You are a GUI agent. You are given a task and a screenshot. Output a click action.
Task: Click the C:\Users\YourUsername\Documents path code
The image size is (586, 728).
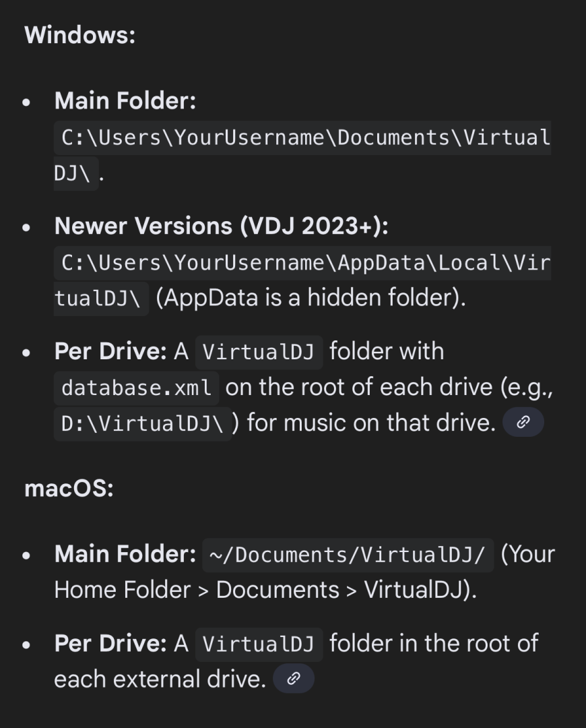(302, 138)
